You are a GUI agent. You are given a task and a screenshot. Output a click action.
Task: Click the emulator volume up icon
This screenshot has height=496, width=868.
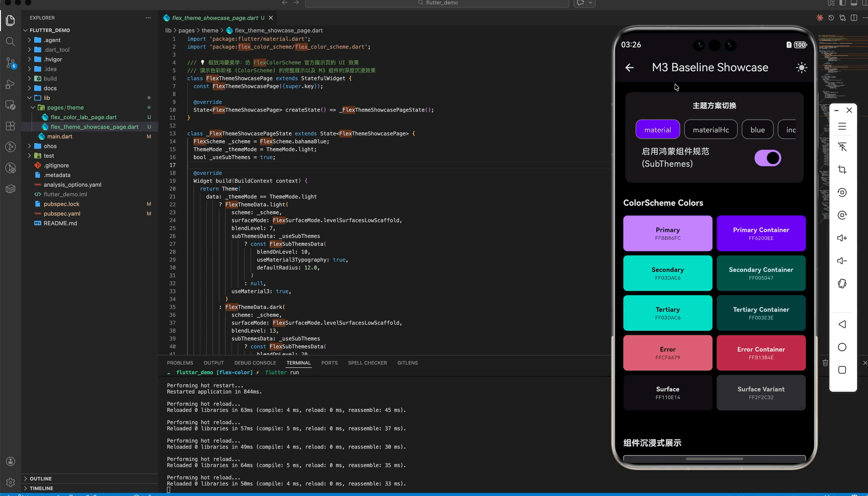tap(842, 238)
